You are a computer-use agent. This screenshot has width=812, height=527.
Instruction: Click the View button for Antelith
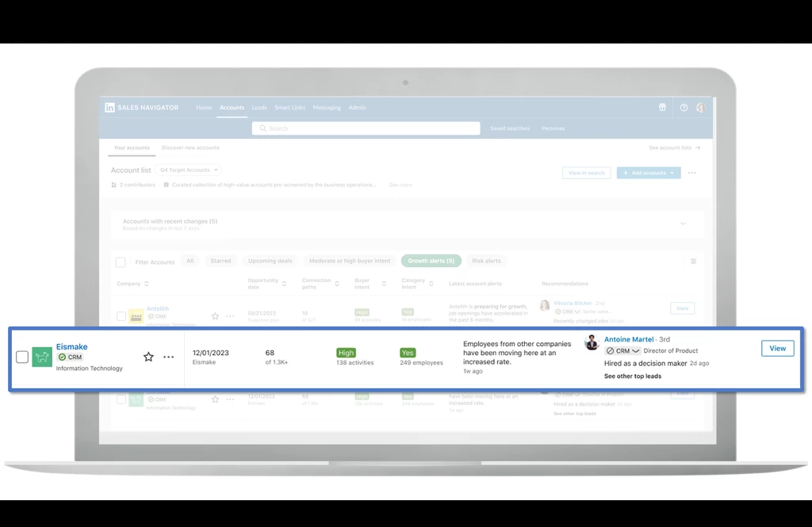[x=683, y=308]
